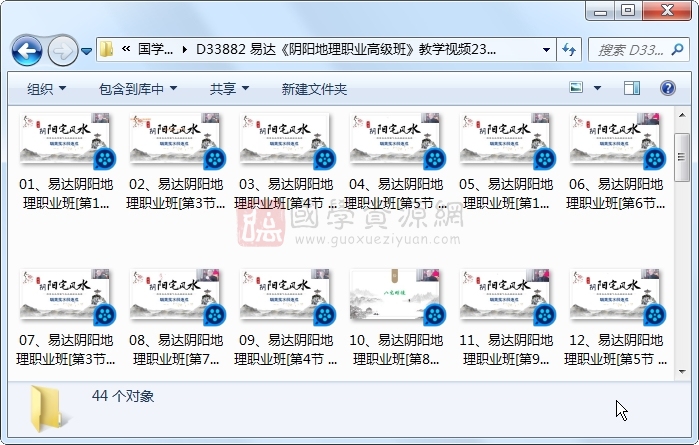
Task: Click file name text 10、易达阴阳地理职业班[第8...
Action: pyautogui.click(x=396, y=350)
